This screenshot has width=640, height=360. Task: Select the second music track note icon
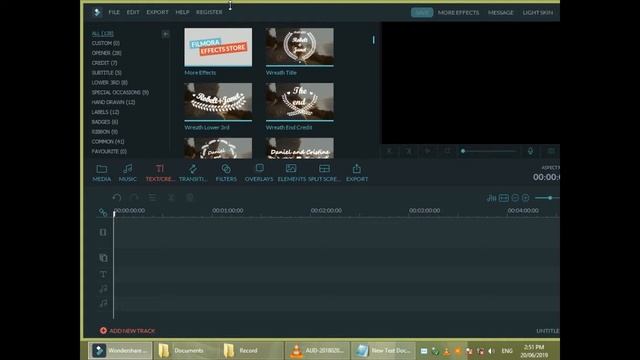103,303
